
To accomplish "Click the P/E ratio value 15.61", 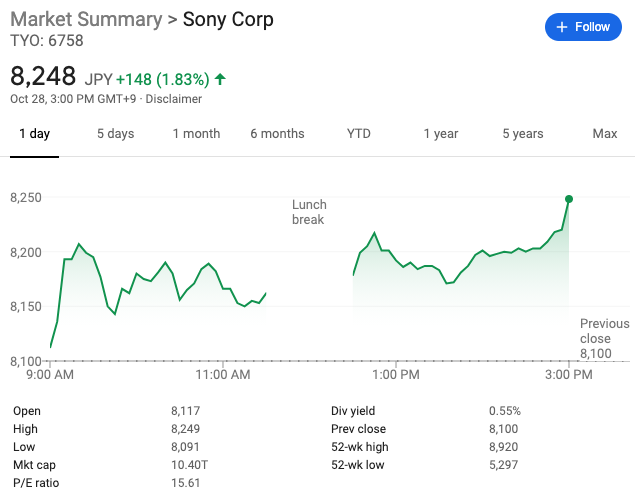I will [x=185, y=483].
